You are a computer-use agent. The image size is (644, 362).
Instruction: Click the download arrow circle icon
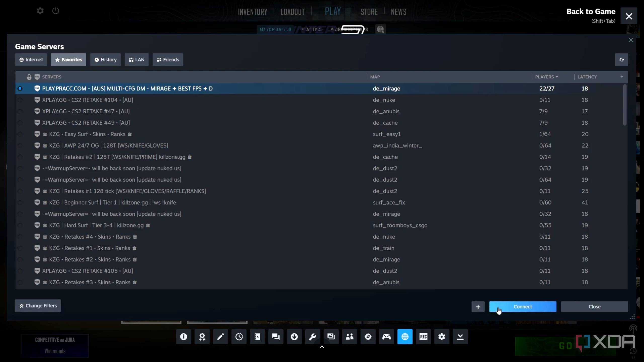(x=294, y=337)
